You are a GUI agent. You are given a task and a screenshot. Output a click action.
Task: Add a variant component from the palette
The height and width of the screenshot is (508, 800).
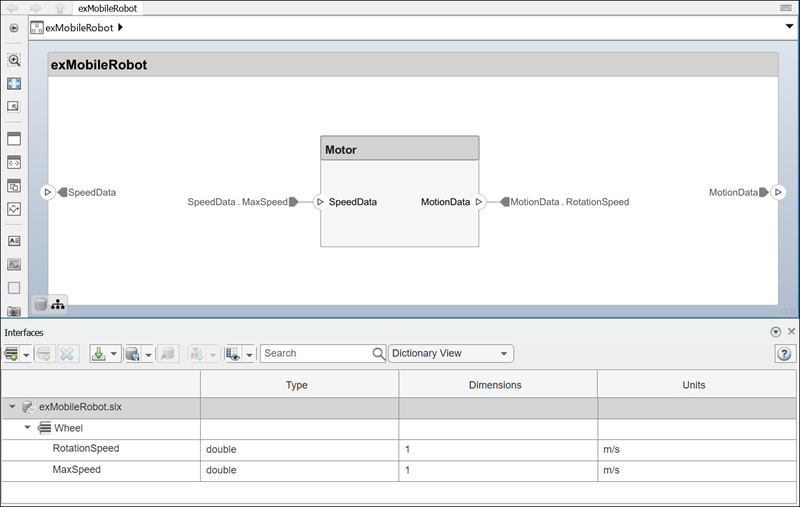coord(14,186)
